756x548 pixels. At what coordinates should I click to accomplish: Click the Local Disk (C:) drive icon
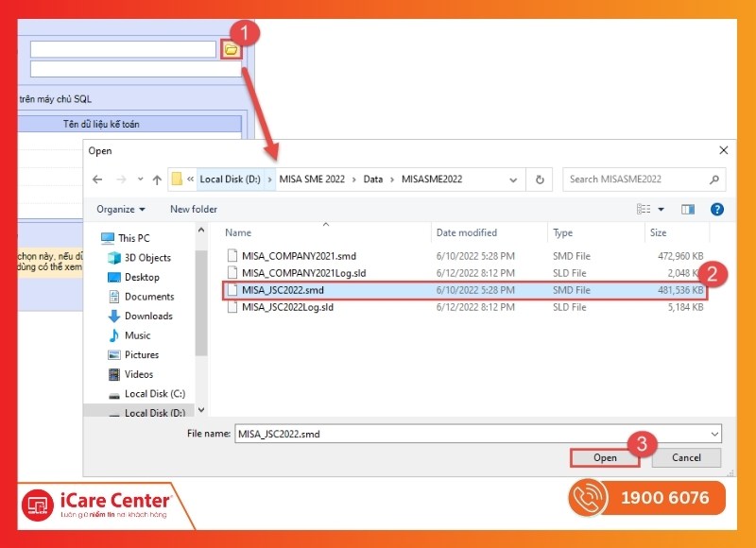pos(114,396)
